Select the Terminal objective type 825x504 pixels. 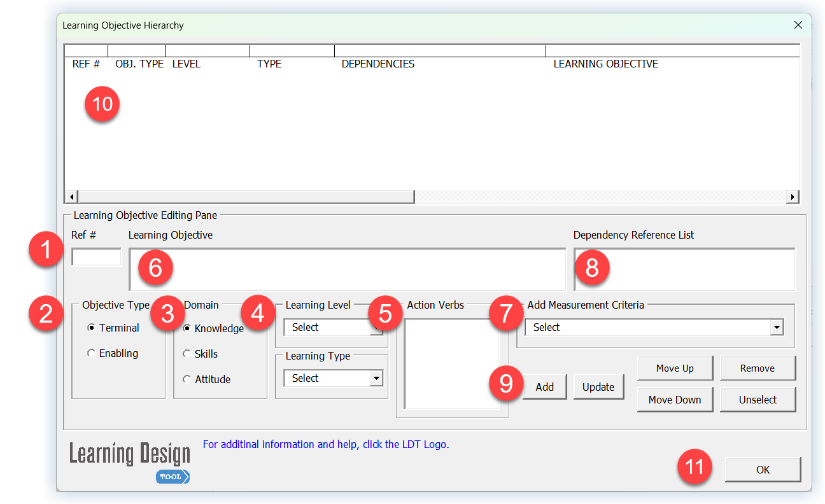click(x=92, y=328)
